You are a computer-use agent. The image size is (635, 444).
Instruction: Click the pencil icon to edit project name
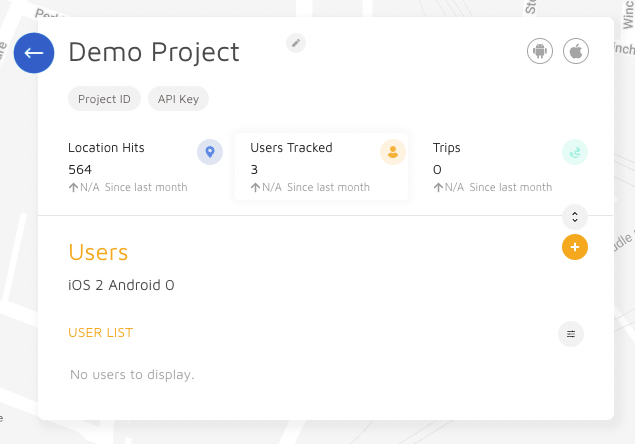296,42
